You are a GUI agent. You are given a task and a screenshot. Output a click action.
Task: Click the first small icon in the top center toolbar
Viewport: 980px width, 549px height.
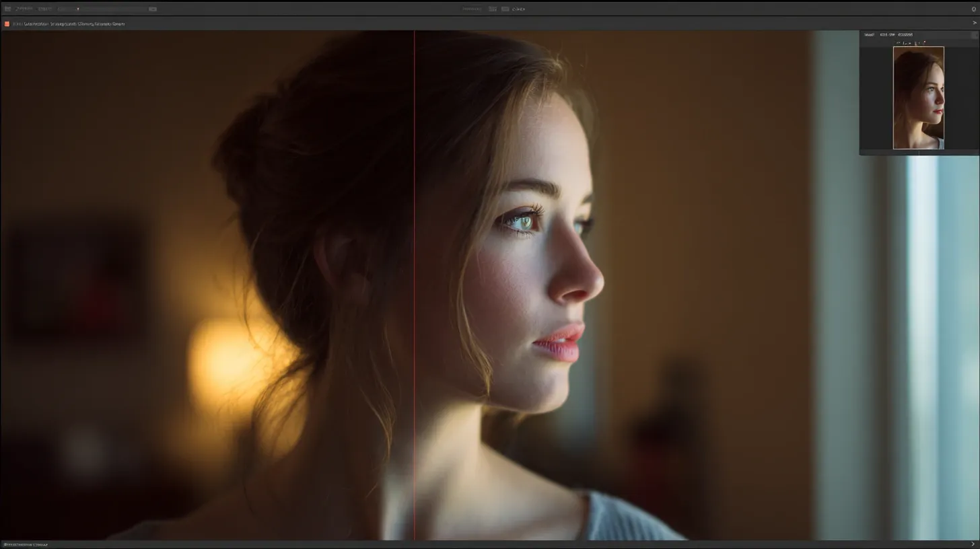coord(493,9)
